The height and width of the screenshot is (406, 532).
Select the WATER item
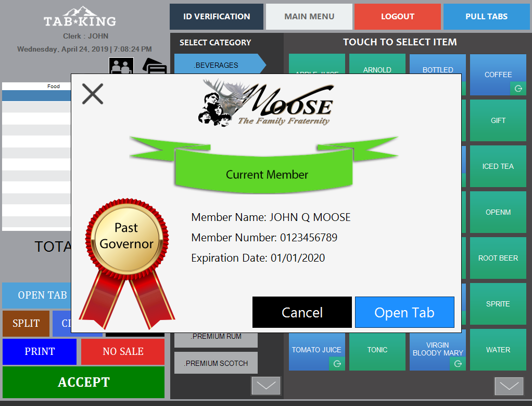498,350
